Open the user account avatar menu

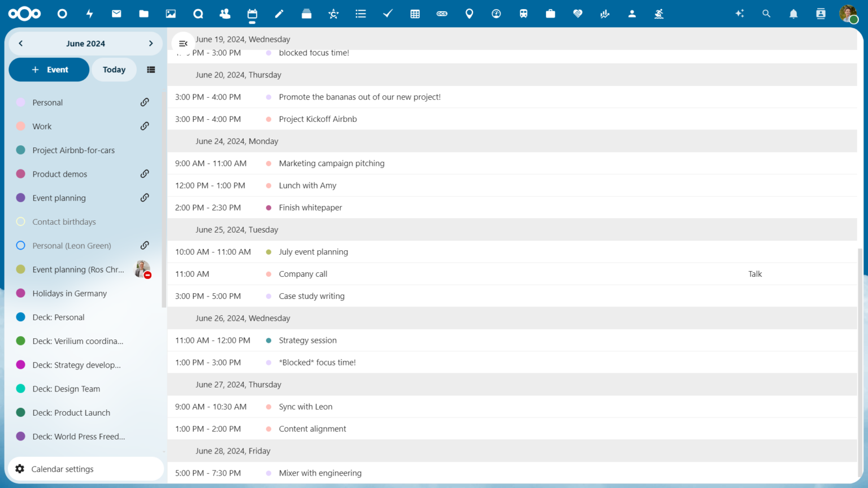pyautogui.click(x=848, y=14)
